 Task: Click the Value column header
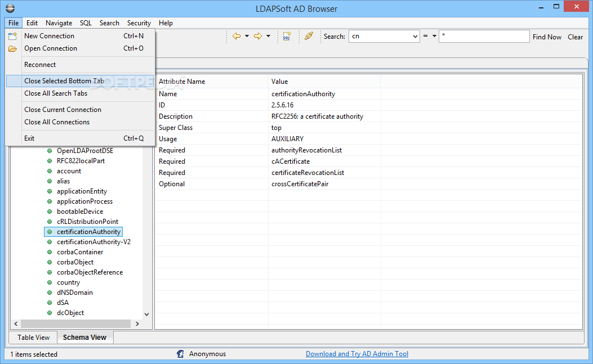tap(324, 81)
